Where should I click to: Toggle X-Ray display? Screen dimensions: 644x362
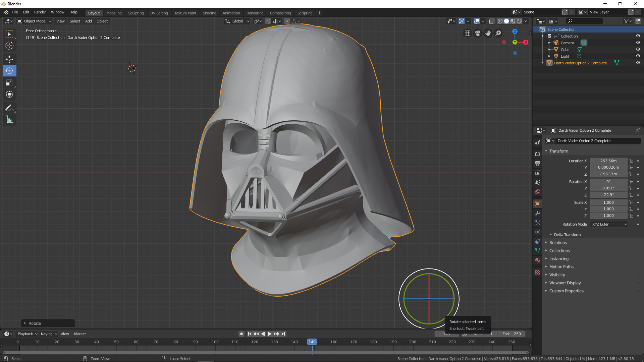pos(491,21)
